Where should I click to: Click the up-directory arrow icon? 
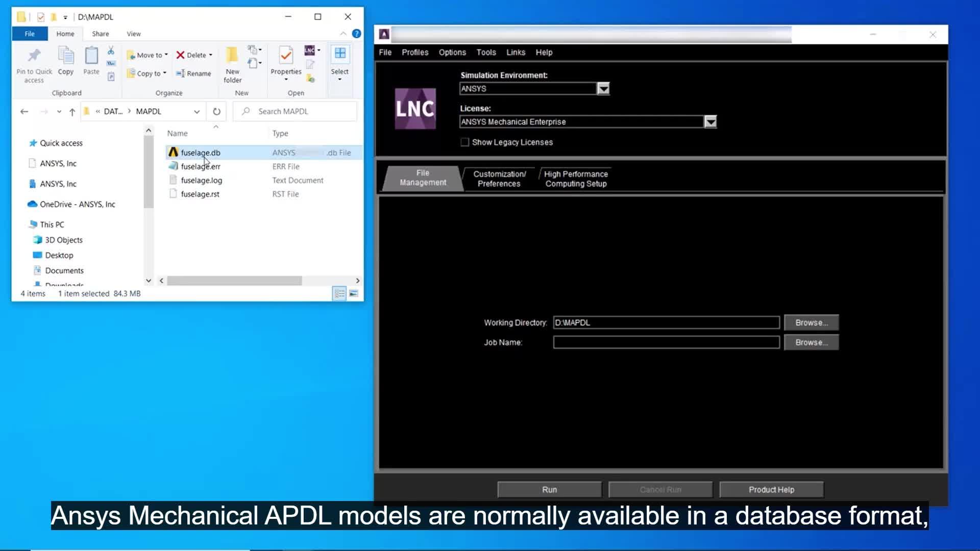[x=72, y=112]
